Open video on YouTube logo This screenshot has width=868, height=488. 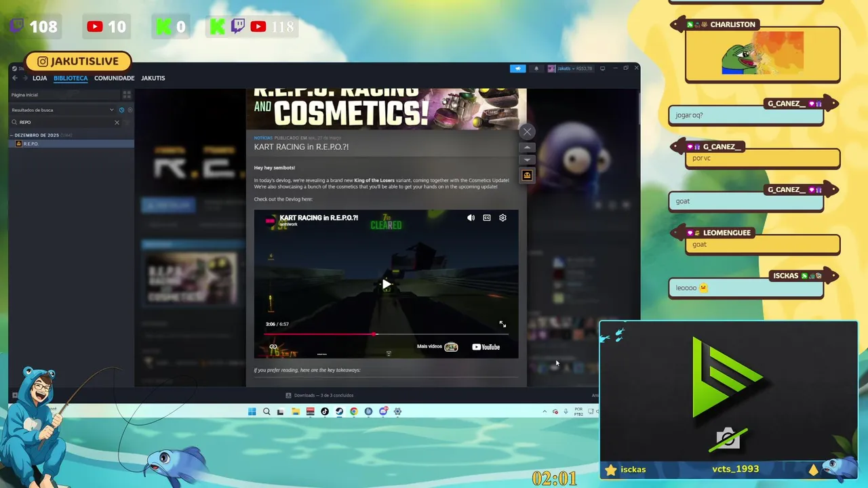486,347
